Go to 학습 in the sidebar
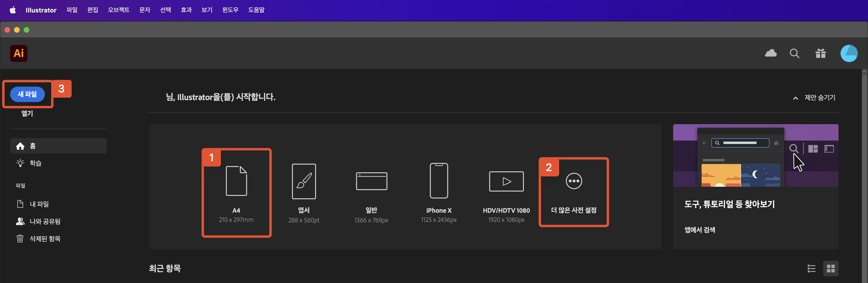Image resolution: width=868 pixels, height=283 pixels. tap(35, 163)
